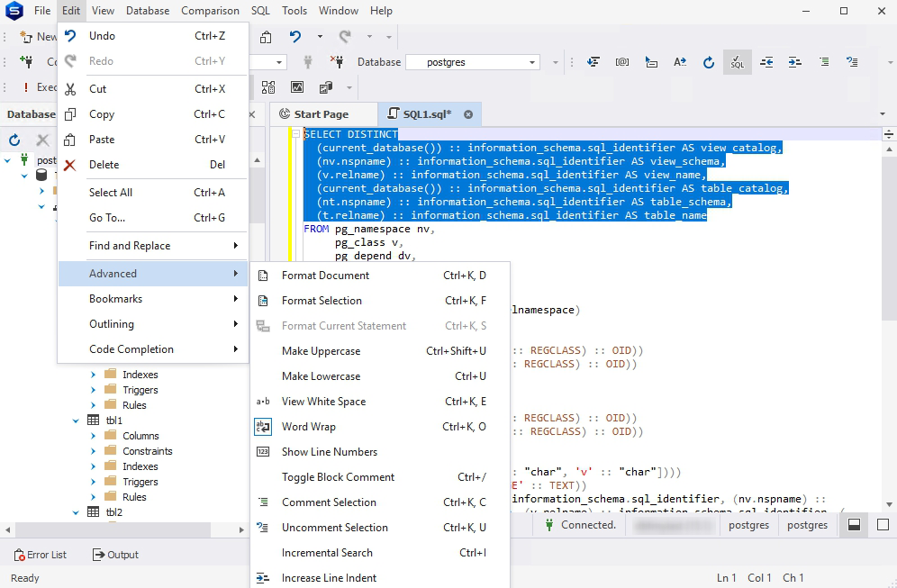This screenshot has height=588, width=897.
Task: Open the Database menu in menu bar
Action: (x=148, y=11)
